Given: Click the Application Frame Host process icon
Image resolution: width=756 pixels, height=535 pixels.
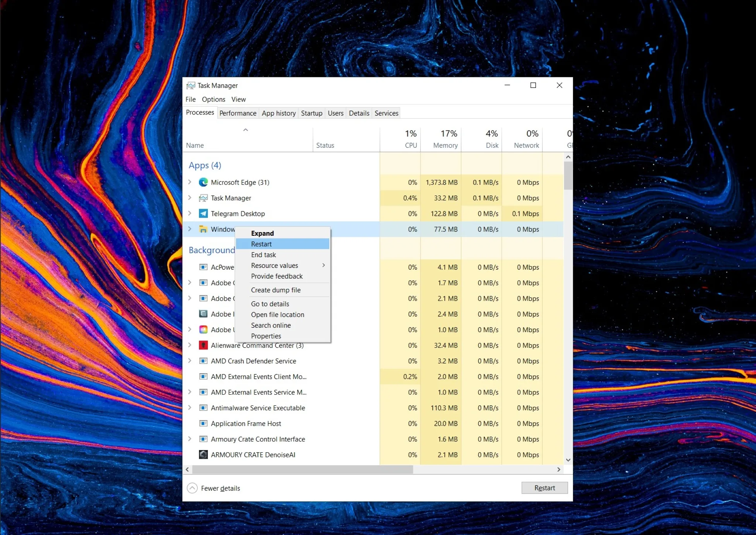Looking at the screenshot, I should click(x=203, y=423).
